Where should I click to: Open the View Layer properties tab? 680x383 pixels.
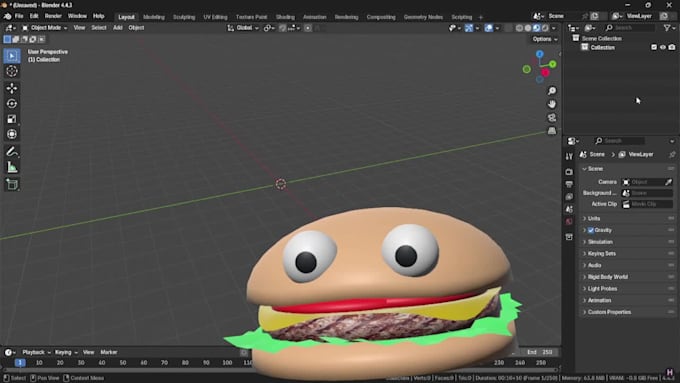pyautogui.click(x=569, y=197)
